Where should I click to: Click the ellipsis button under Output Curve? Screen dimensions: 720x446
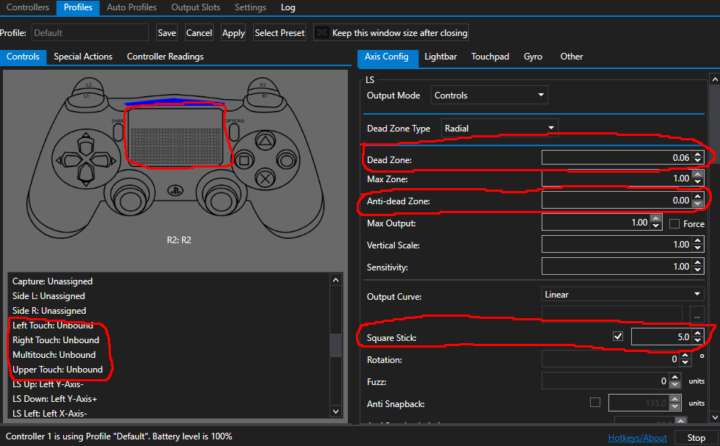pos(697,316)
